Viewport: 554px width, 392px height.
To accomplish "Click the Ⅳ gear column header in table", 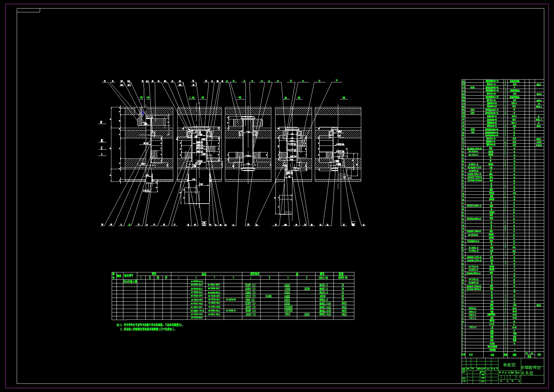I will pos(166,278).
